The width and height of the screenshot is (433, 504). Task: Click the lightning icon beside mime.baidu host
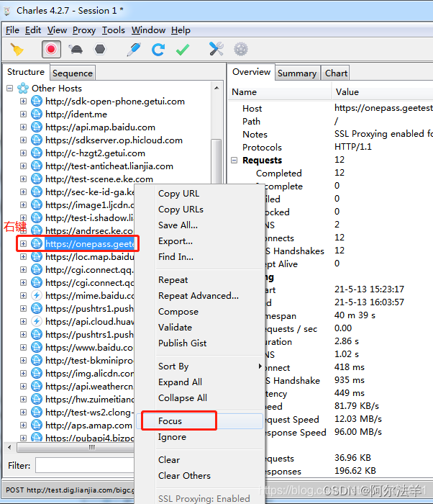coord(37,295)
